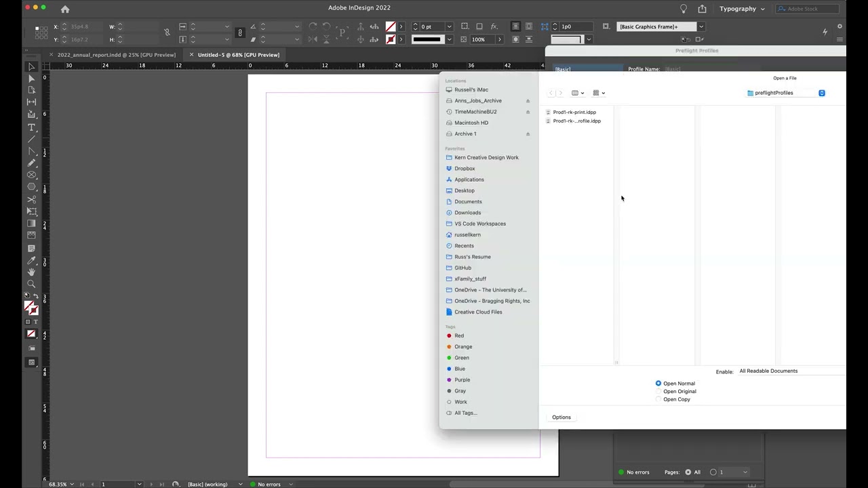The width and height of the screenshot is (868, 488).
Task: Switch to Untitled-5 document tab
Action: tap(239, 55)
